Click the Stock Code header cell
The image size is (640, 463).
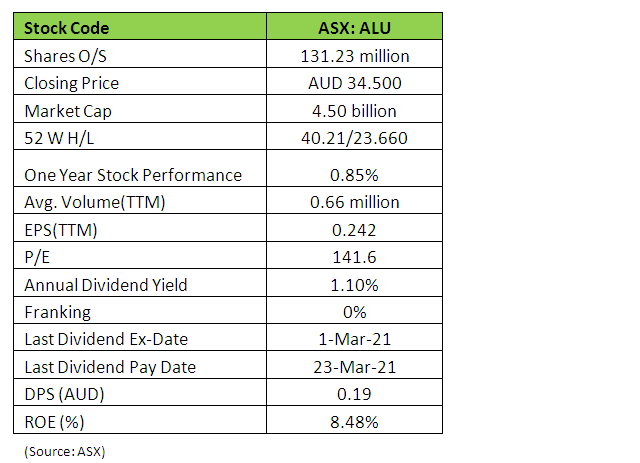point(67,28)
